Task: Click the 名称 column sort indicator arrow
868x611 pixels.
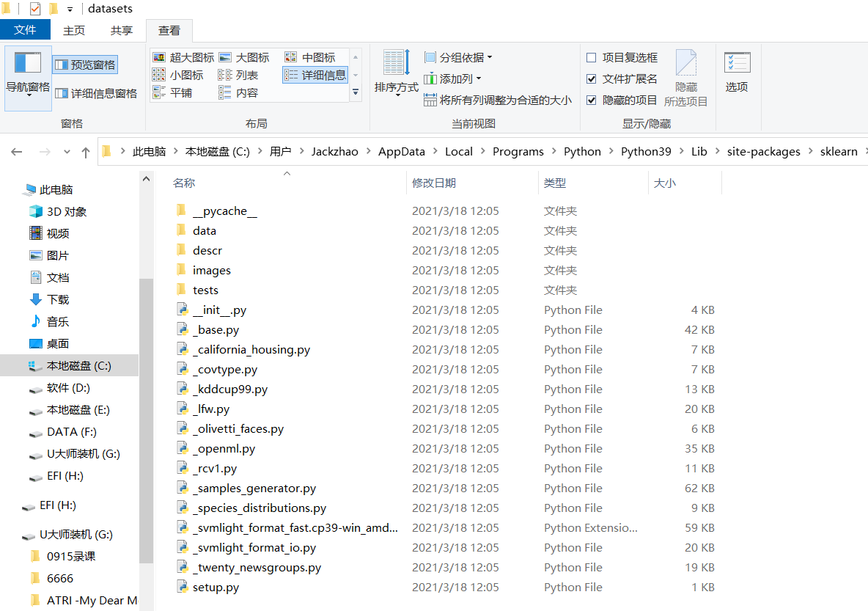Action: tap(287, 174)
